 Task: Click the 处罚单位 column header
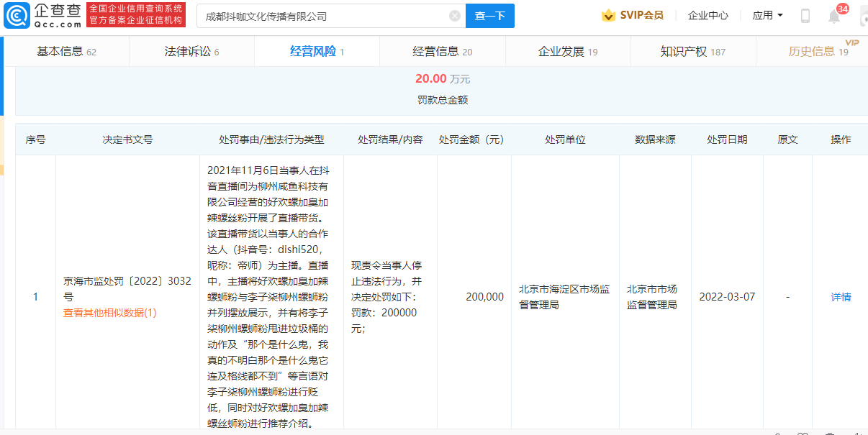565,139
